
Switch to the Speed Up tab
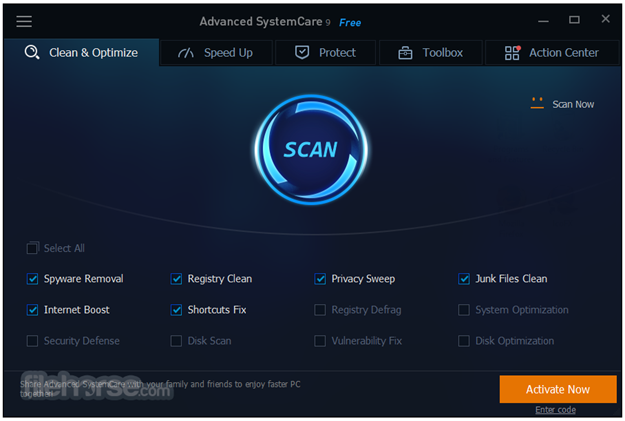pyautogui.click(x=216, y=53)
